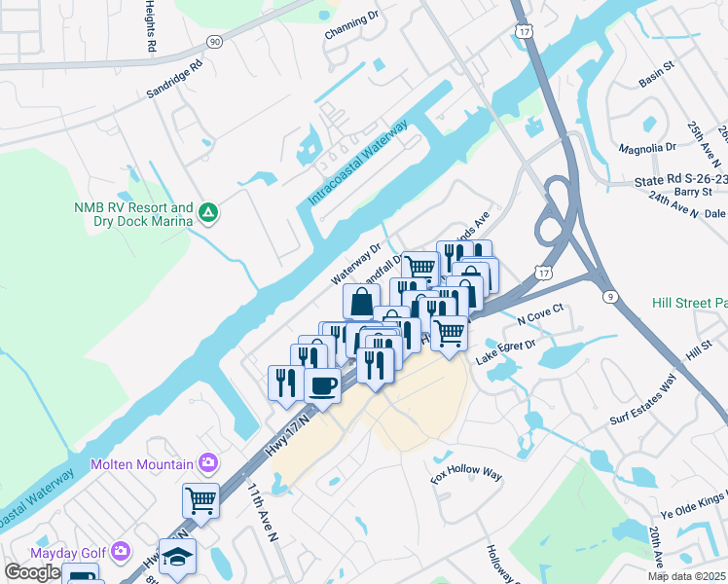This screenshot has width=728, height=584.
Task: Click the Mayday Golf label text
Action: pos(69,554)
